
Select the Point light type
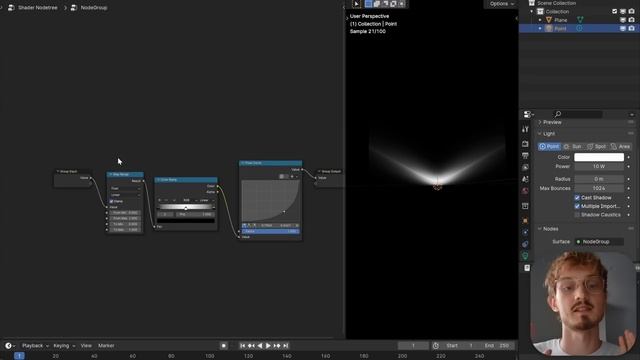(549, 146)
